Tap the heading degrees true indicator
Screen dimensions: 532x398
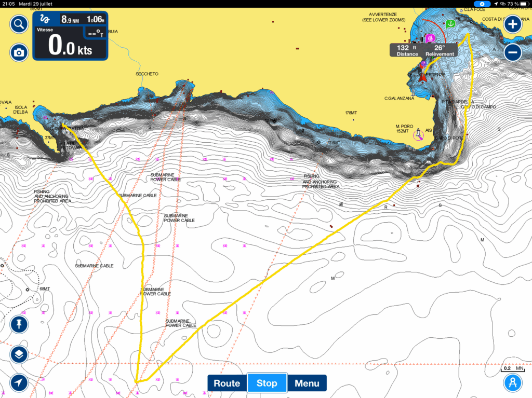pos(95,33)
